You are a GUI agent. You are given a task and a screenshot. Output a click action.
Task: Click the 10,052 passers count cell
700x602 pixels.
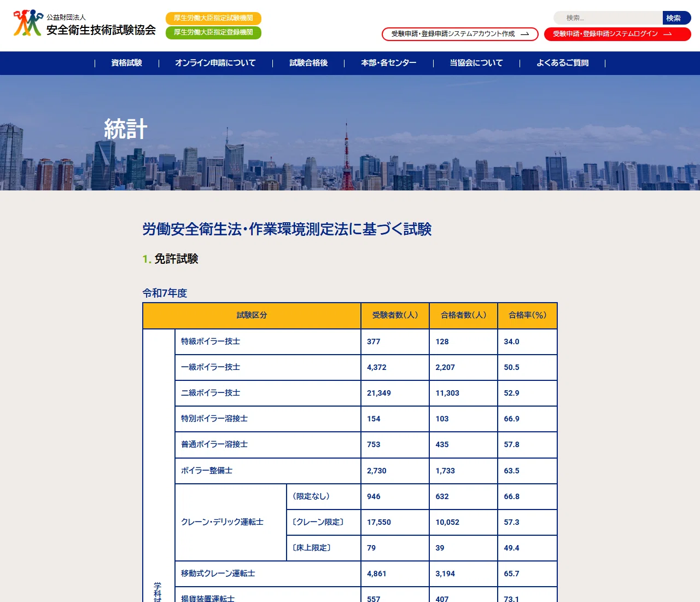click(464, 522)
